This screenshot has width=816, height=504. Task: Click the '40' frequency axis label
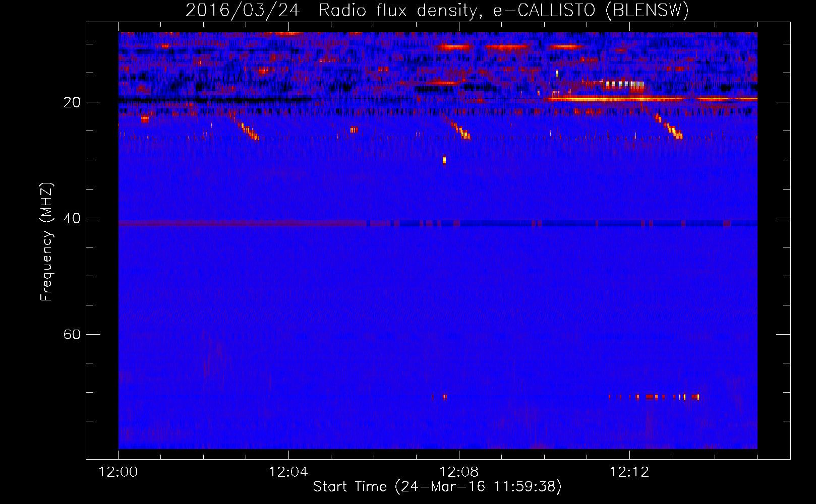click(x=72, y=218)
